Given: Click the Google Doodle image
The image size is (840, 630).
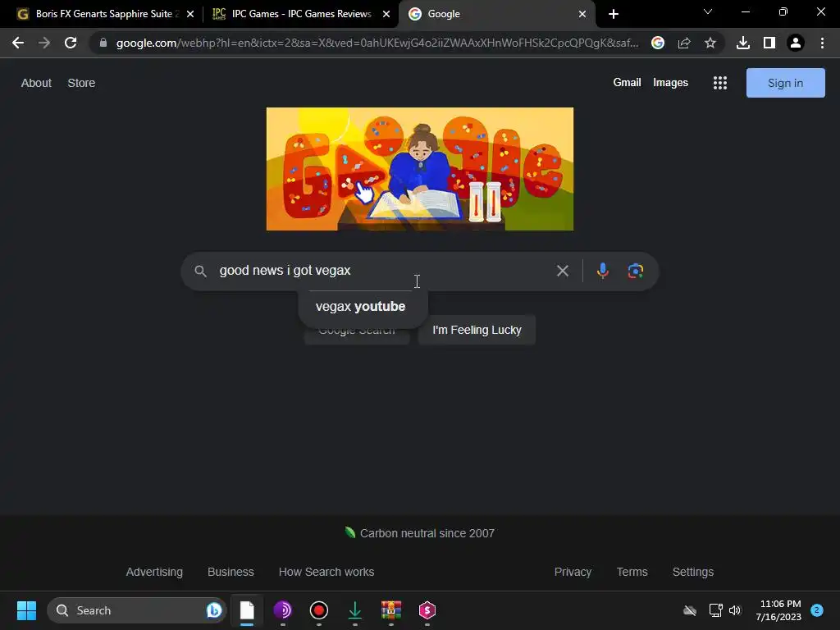Looking at the screenshot, I should 420,169.
